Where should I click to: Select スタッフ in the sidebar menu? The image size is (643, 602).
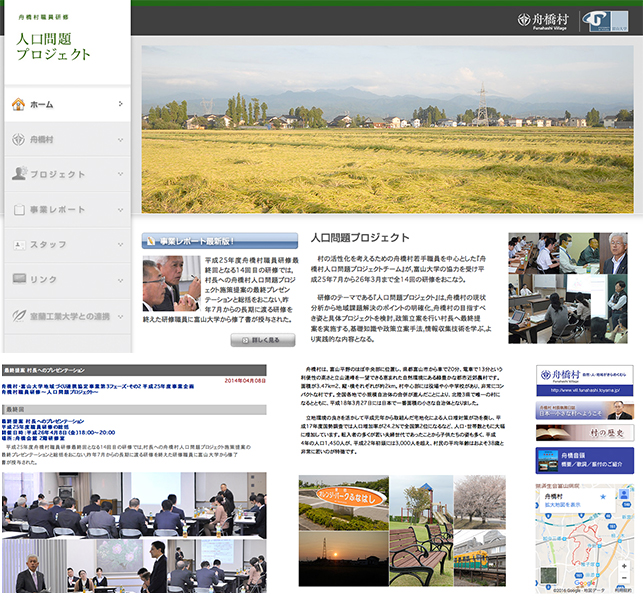[x=68, y=245]
